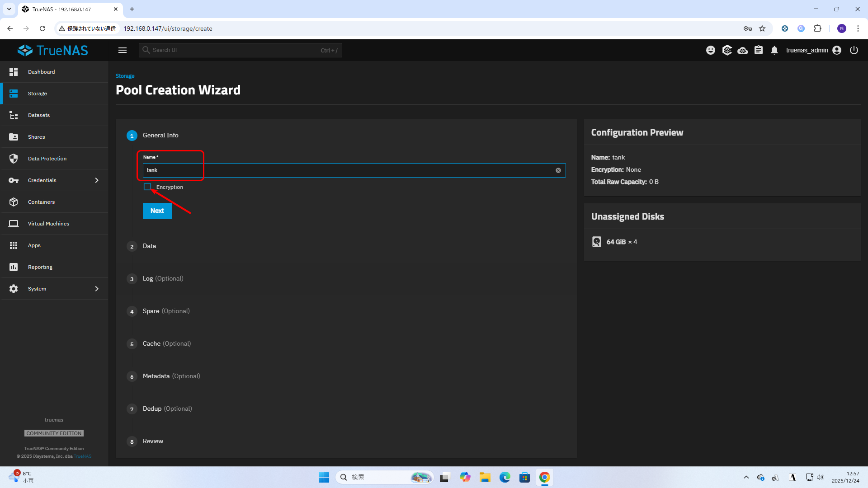Screen dimensions: 868x488
Task: Open Virtual Machines in sidebar
Action: pos(48,224)
